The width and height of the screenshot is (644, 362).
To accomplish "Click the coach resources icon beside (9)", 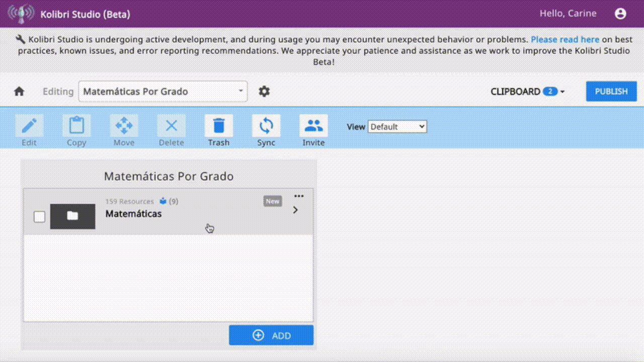I will pos(163,201).
